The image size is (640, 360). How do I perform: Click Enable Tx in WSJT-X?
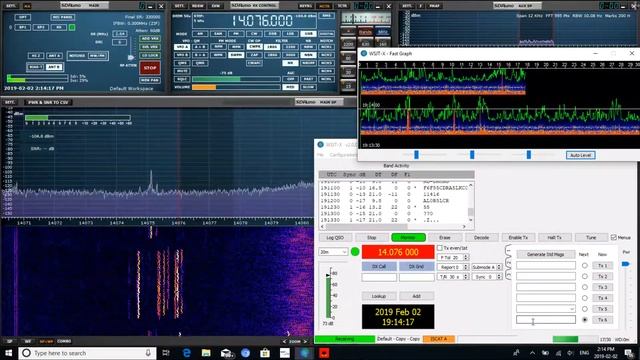(518, 238)
